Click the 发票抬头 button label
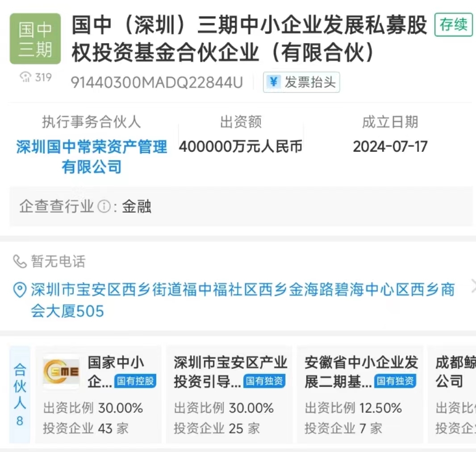Image resolution: width=476 pixels, height=452 pixels. pos(310,82)
